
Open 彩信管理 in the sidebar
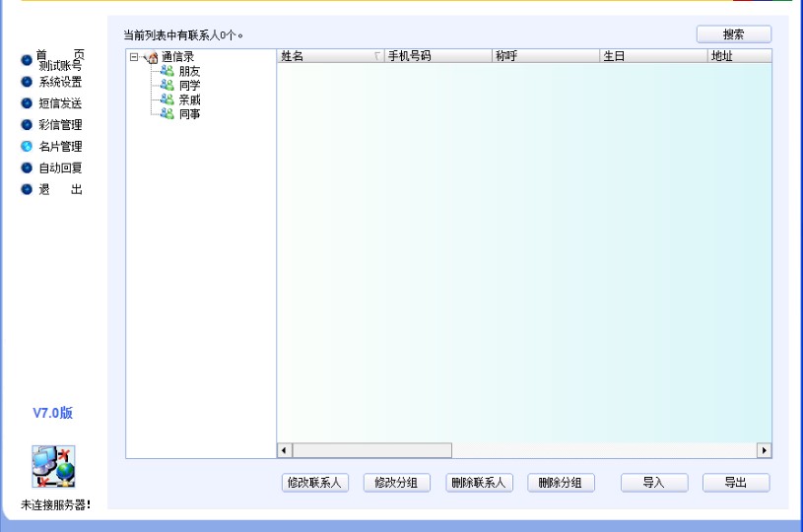pyautogui.click(x=60, y=125)
